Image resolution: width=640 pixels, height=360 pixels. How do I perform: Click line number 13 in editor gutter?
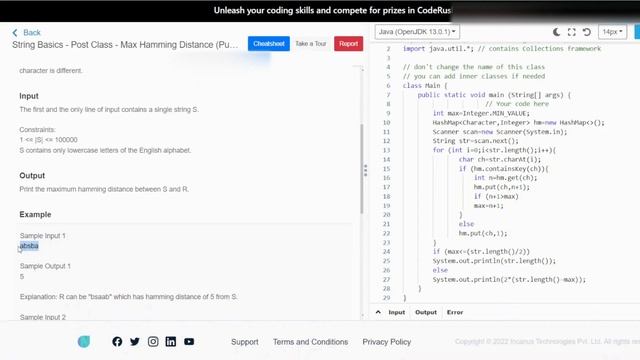point(387,150)
